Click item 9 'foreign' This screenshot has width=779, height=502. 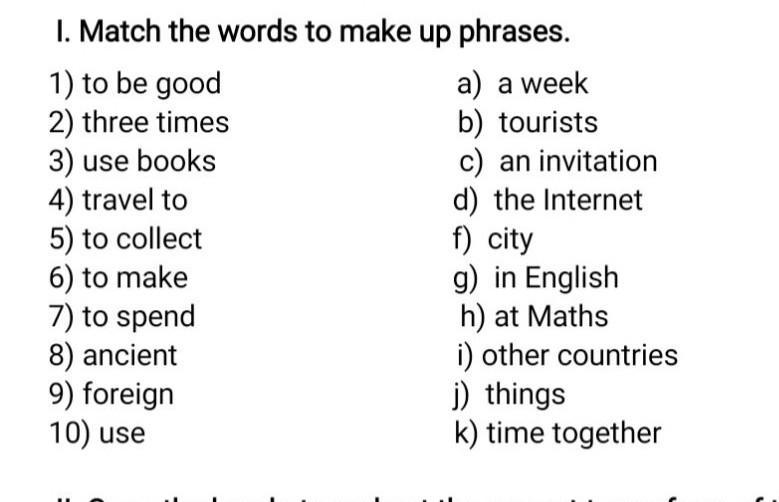tap(111, 395)
